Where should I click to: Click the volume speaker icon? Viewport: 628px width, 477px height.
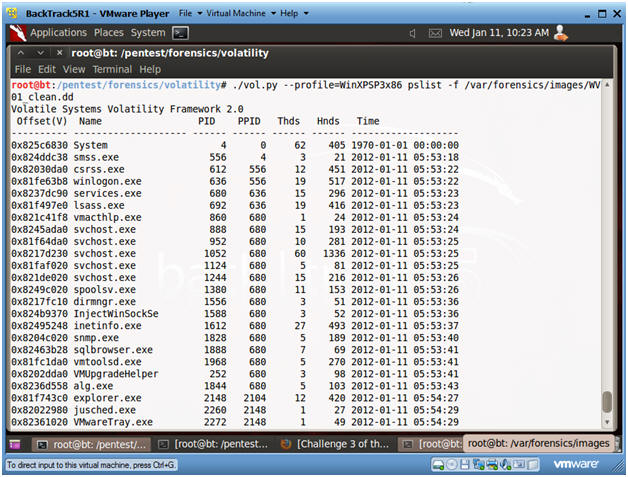tap(413, 33)
